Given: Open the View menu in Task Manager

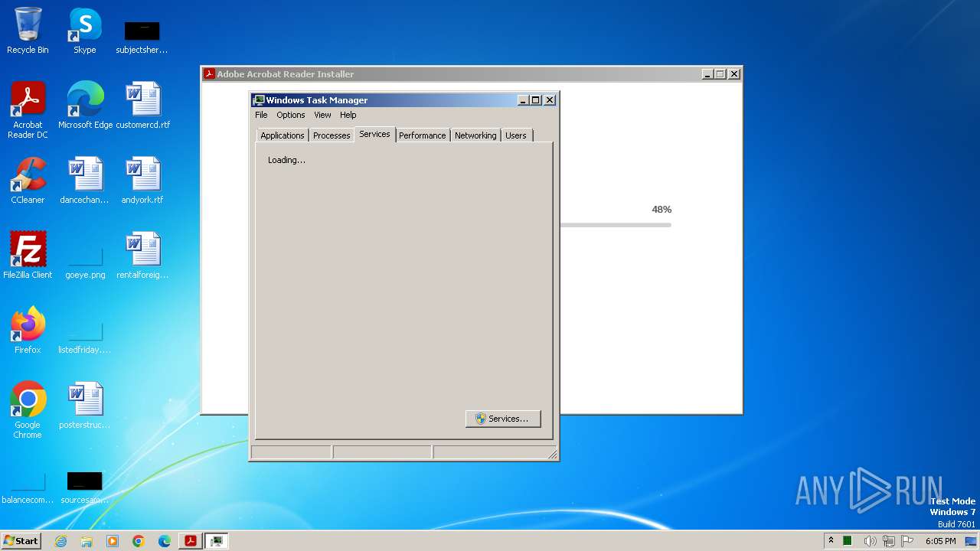Looking at the screenshot, I should coord(322,115).
